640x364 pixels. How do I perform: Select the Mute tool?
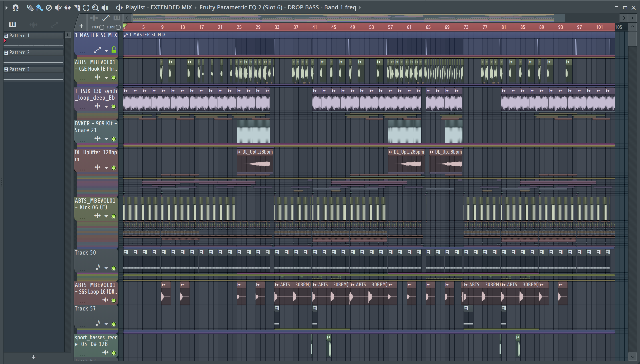click(x=58, y=8)
